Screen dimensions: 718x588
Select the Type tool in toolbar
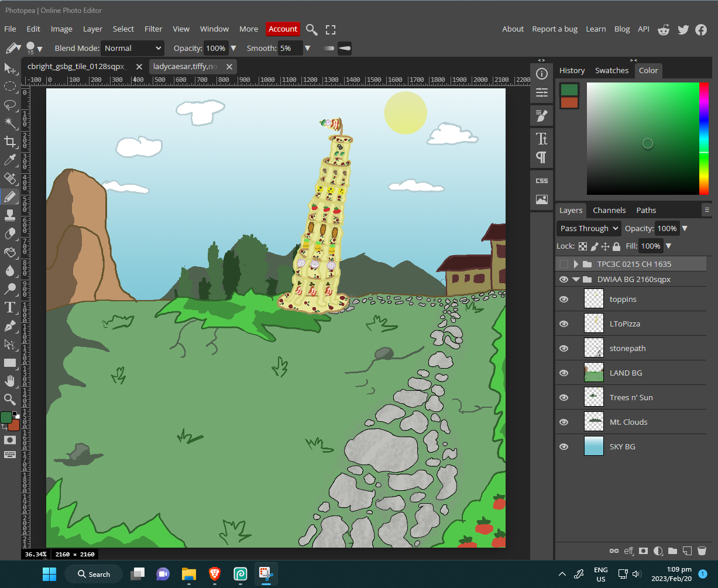click(x=10, y=307)
